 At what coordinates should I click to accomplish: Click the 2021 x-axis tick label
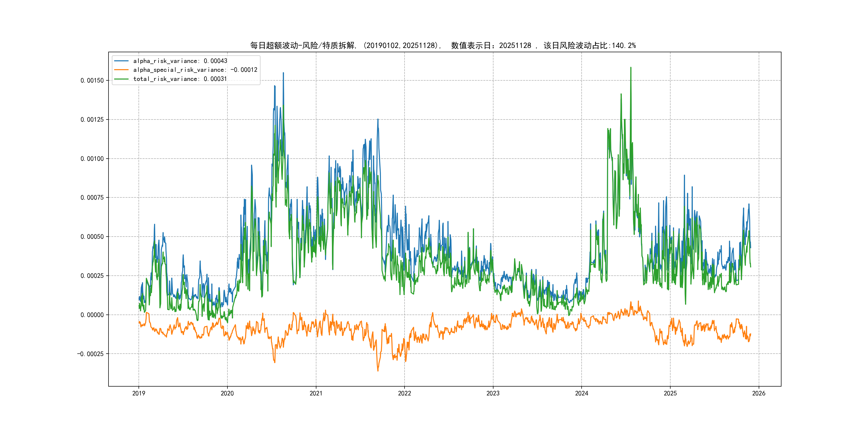(x=316, y=393)
